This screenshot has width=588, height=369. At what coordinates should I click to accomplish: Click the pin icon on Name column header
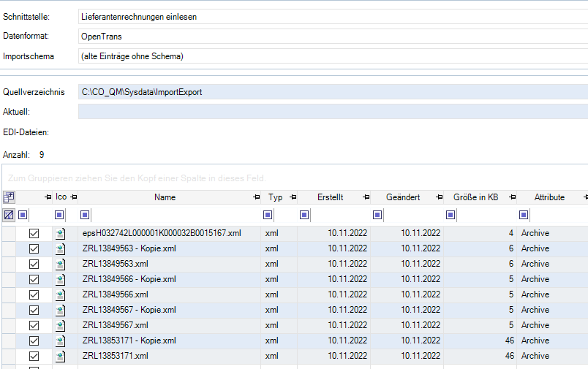pos(256,197)
